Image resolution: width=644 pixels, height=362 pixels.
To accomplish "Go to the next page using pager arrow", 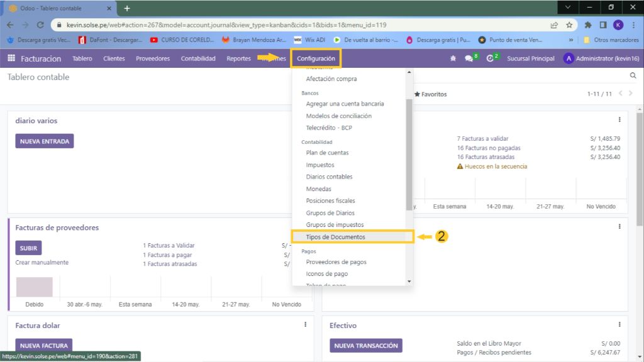I will 631,94.
